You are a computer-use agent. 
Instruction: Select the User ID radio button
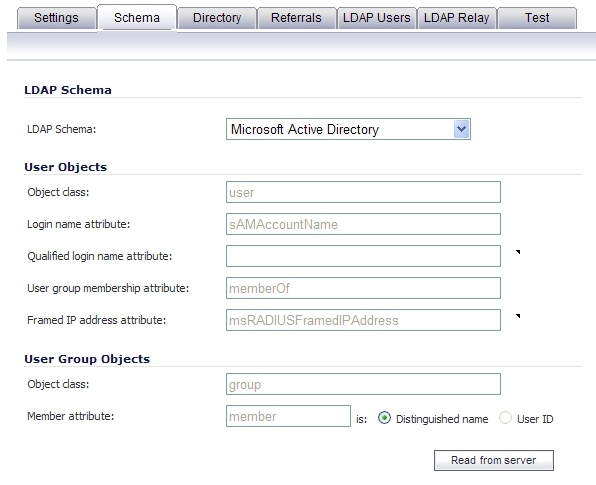click(x=505, y=418)
